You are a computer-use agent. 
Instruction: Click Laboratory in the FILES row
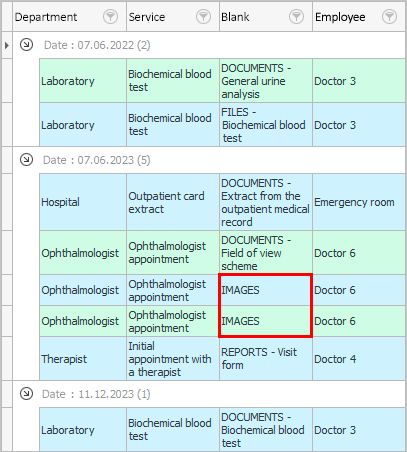[83, 125]
